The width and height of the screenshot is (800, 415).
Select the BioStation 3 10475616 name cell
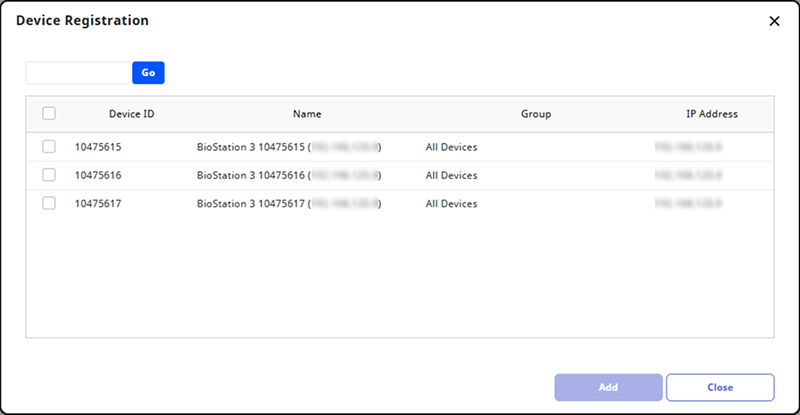click(289, 175)
